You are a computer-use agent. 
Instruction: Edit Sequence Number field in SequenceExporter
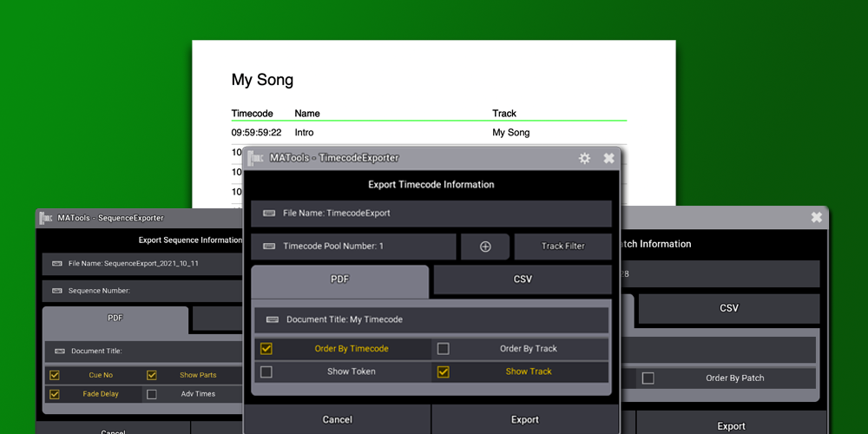pos(143,291)
